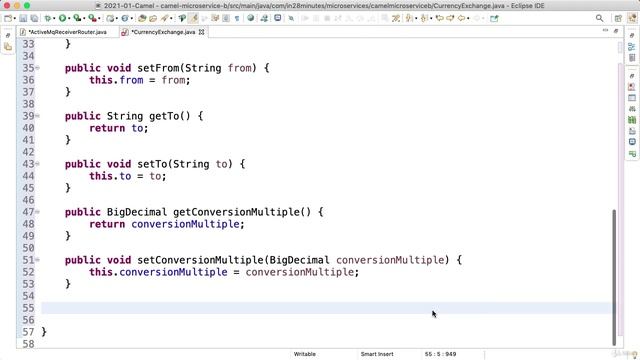640x360 pixels.
Task: Click the Search flashlight toolbar icon
Action: point(164,18)
